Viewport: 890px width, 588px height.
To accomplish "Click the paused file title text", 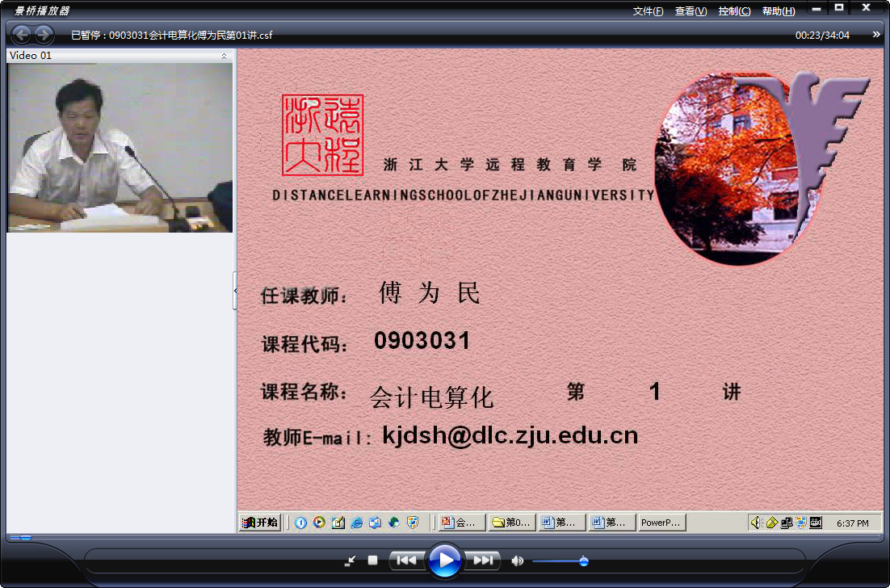I will [x=171, y=36].
